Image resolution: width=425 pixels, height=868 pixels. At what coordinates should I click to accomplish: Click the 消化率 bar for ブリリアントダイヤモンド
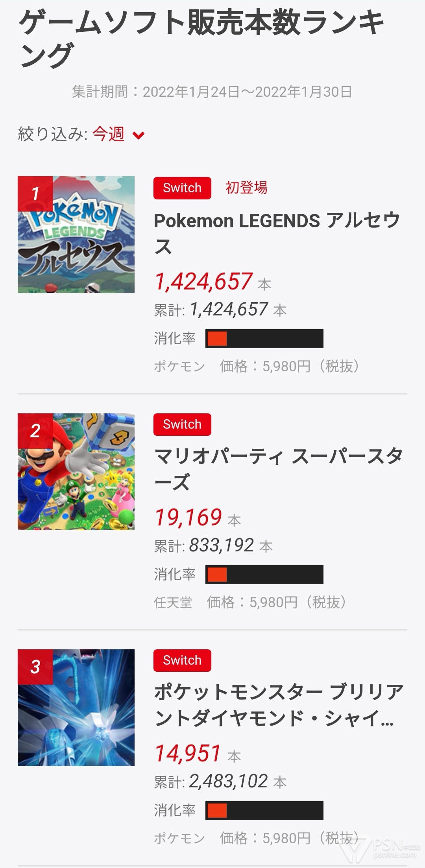click(264, 811)
